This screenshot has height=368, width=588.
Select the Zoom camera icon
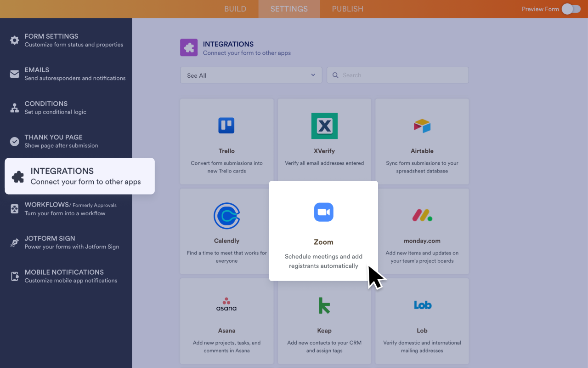(323, 212)
